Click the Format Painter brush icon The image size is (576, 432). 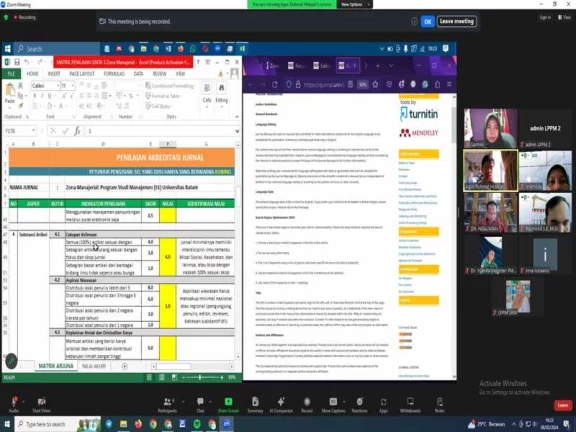(21, 106)
